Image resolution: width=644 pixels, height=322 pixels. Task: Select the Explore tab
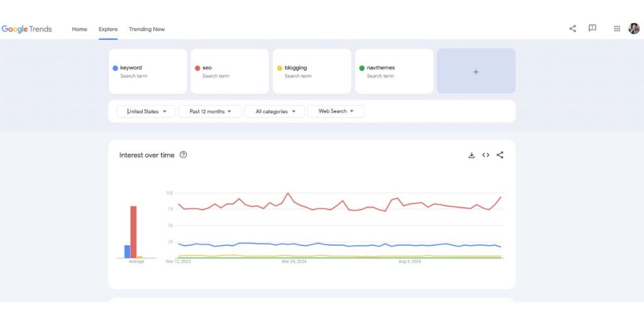click(108, 29)
